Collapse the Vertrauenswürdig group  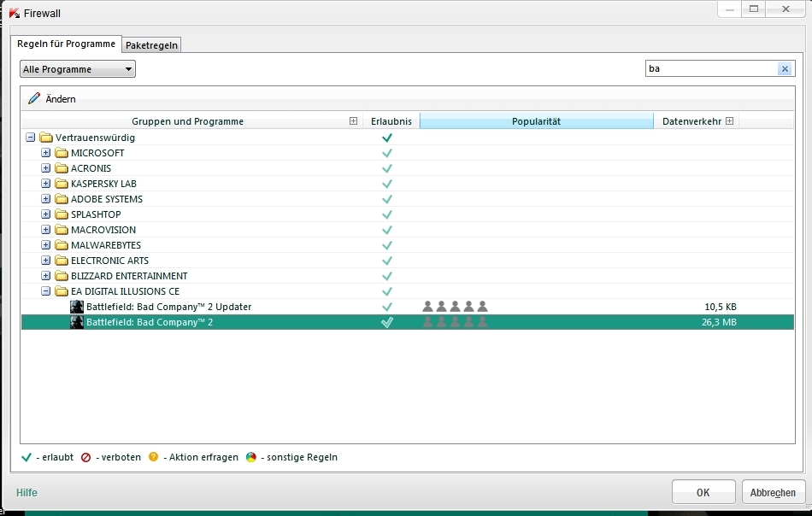tap(31, 138)
